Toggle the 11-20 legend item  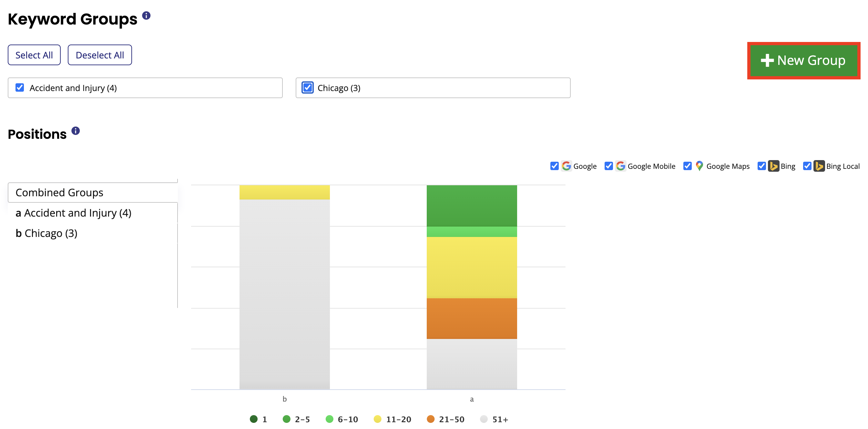click(393, 419)
